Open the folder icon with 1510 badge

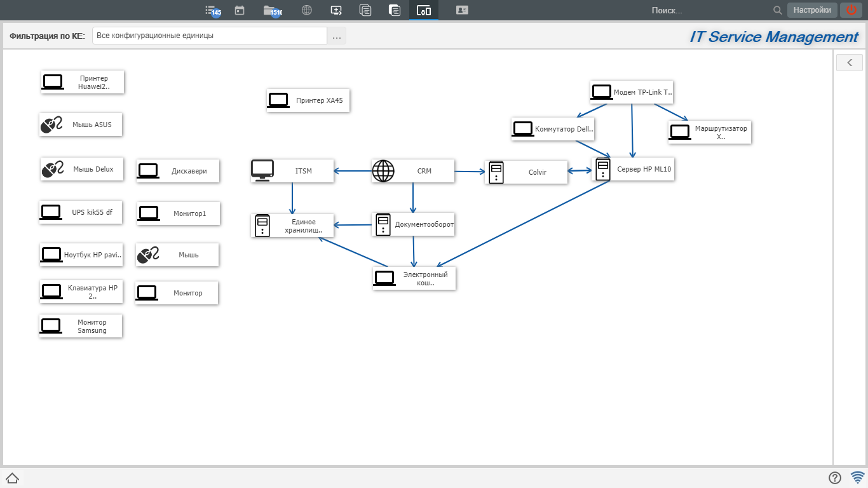(273, 10)
